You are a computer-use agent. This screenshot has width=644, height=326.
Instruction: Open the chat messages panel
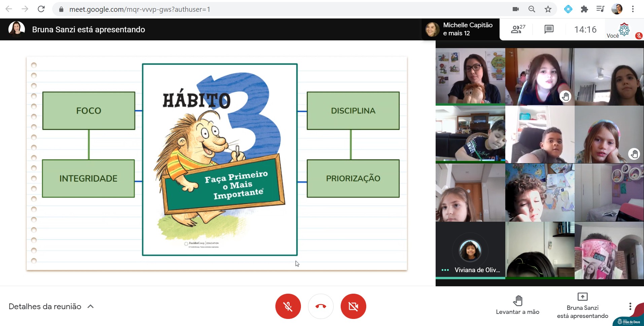[x=549, y=30]
